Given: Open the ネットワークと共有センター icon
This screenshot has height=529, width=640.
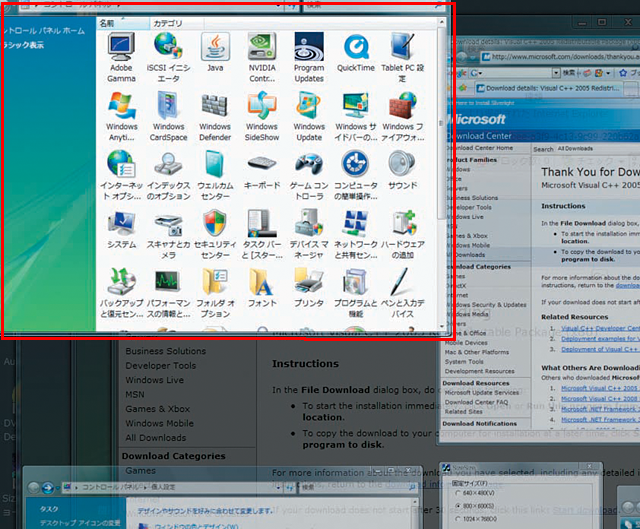Looking at the screenshot, I should tap(356, 234).
